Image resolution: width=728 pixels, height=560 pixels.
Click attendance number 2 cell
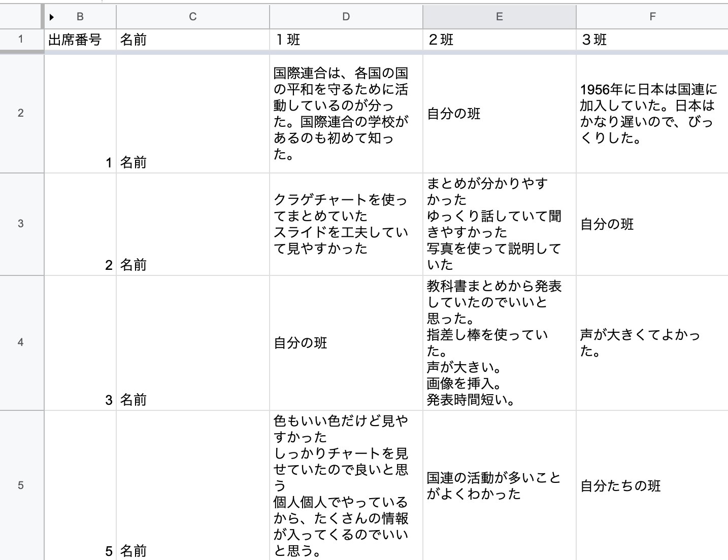80,224
